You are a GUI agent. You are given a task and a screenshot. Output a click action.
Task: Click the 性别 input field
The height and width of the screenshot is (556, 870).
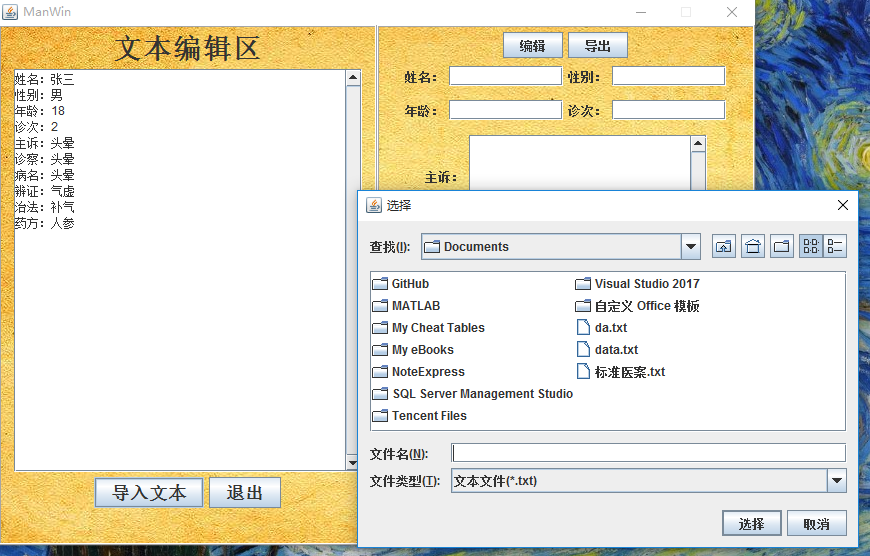pos(669,76)
